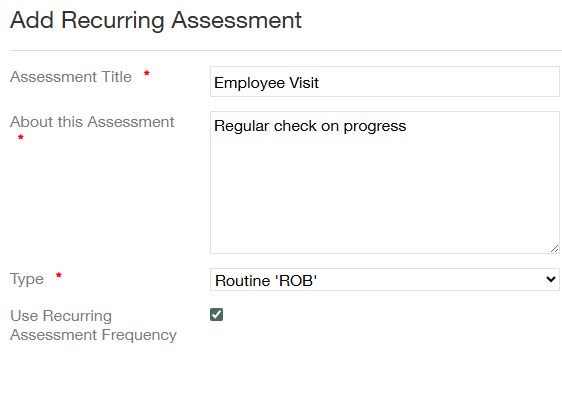Place cursor in "Employee Visit" text
562x409 pixels.
266,83
